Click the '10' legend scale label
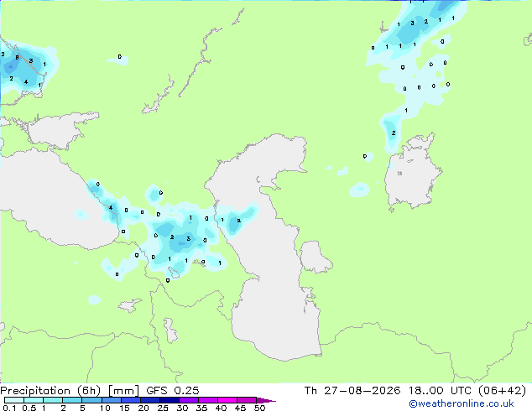The image size is (532, 411). point(105,408)
